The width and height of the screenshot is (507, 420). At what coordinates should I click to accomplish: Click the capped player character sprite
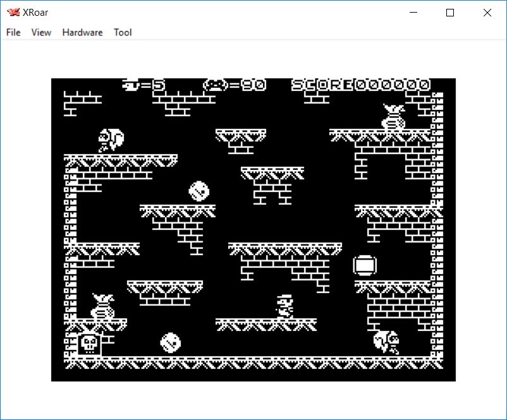coord(284,306)
